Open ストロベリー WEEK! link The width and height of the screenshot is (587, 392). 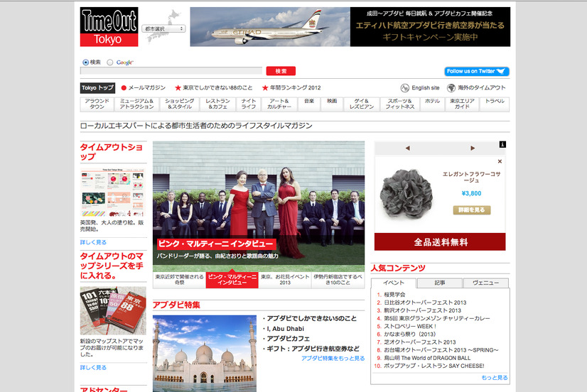click(x=410, y=326)
